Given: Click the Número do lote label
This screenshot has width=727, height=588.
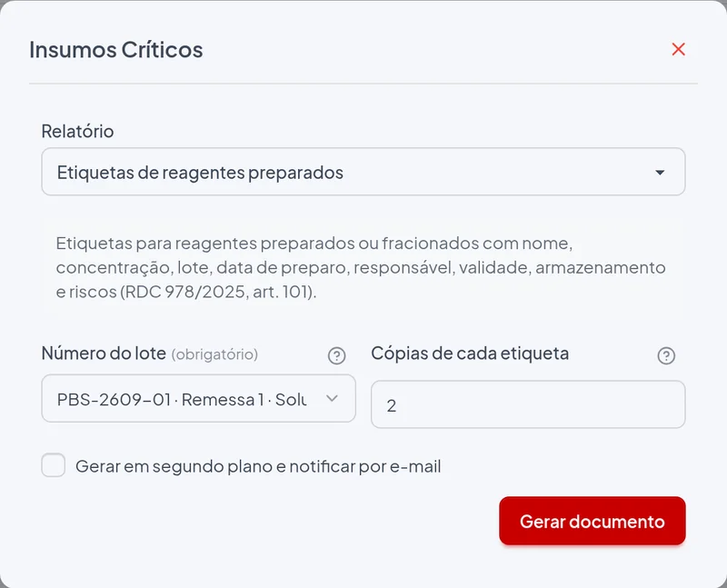Looking at the screenshot, I should 104,354.
